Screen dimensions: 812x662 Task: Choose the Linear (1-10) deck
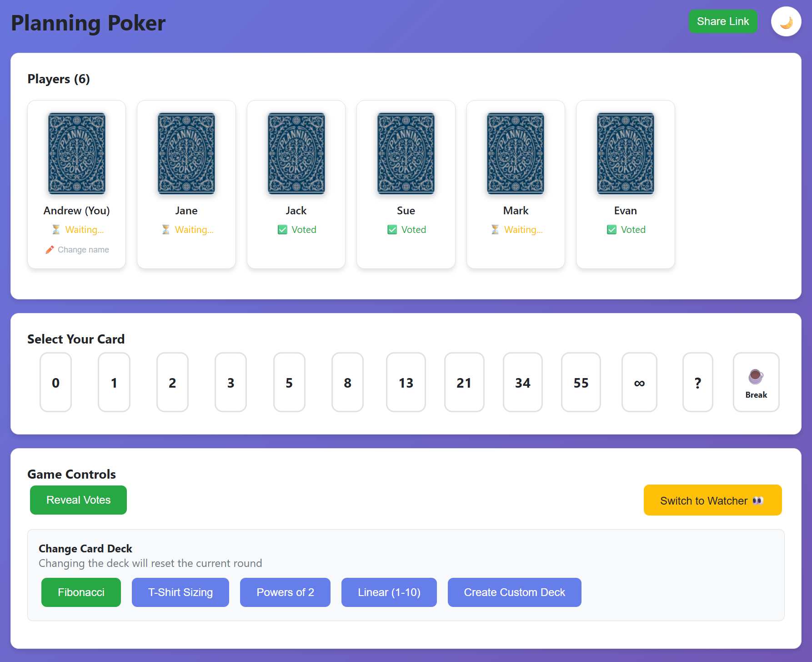point(389,592)
